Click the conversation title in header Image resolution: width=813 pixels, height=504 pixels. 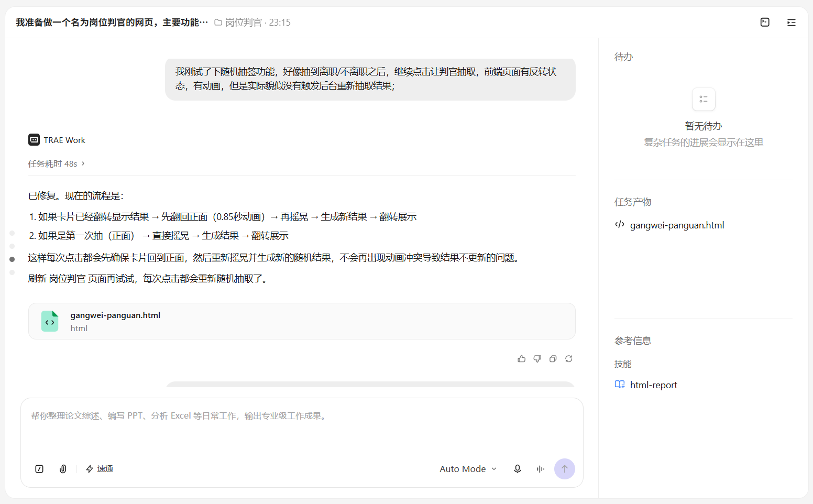(112, 22)
